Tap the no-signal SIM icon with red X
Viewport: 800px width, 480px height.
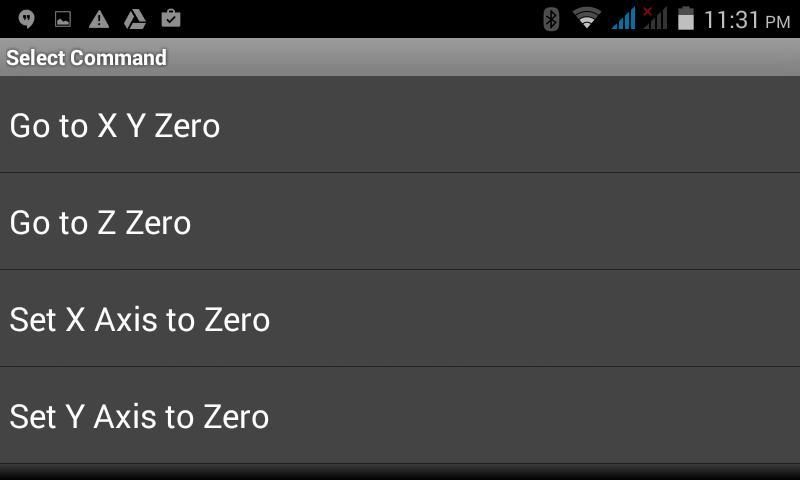point(655,18)
